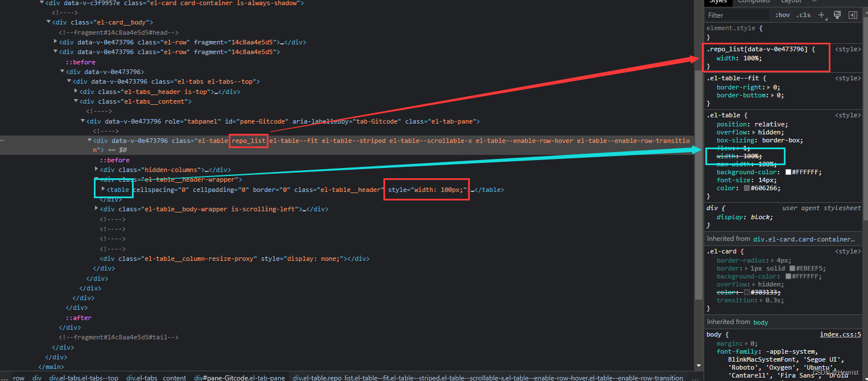The height and width of the screenshot is (381, 868).
Task: Follow the inherited from body link
Action: (760, 322)
